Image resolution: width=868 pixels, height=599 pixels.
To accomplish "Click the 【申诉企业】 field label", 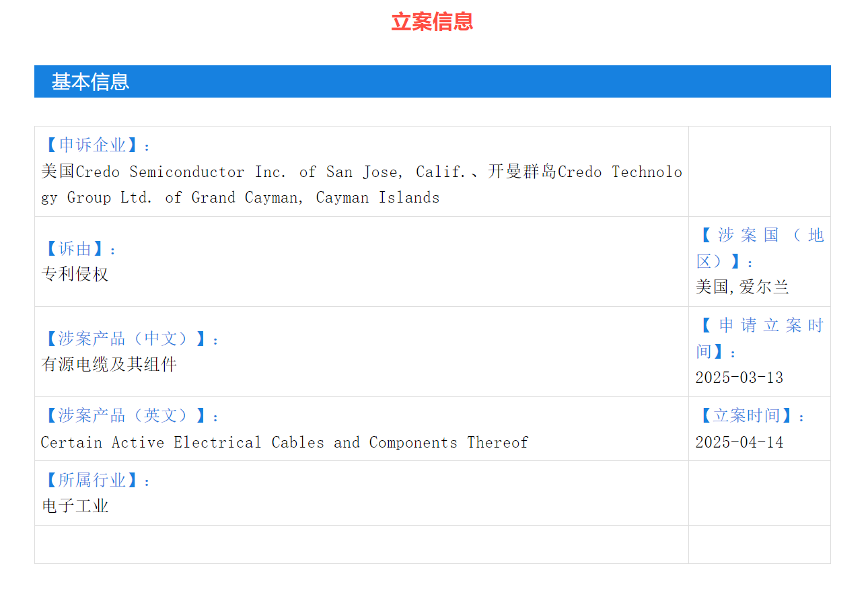I will coord(96,145).
